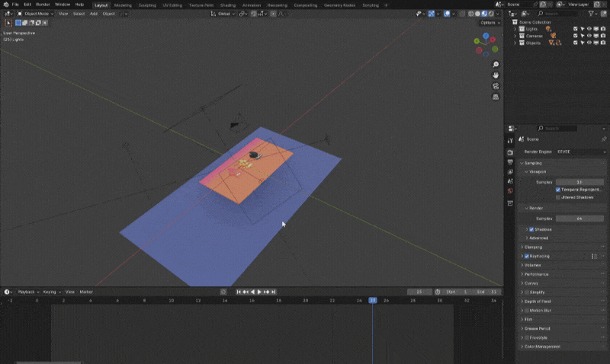
Task: Click the pan view hand gizmo
Action: (496, 75)
